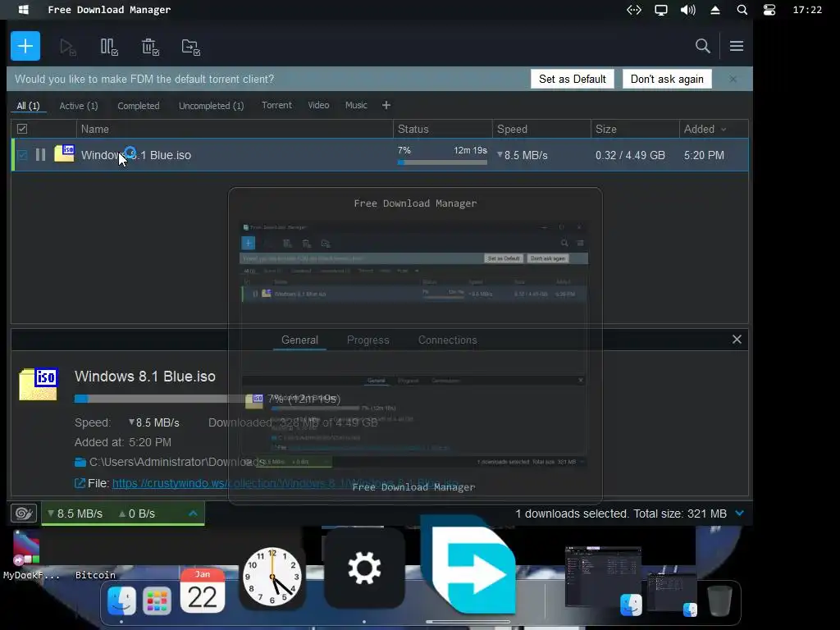Viewport: 840px width, 630px height.
Task: Click the Size column header
Action: coord(635,129)
